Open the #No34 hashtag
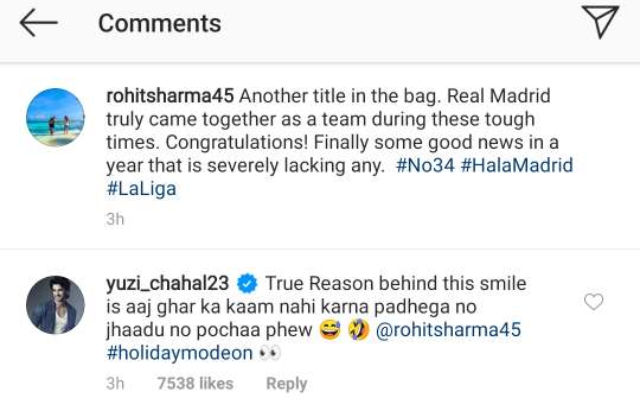This screenshot has height=400, width=640. 425,165
